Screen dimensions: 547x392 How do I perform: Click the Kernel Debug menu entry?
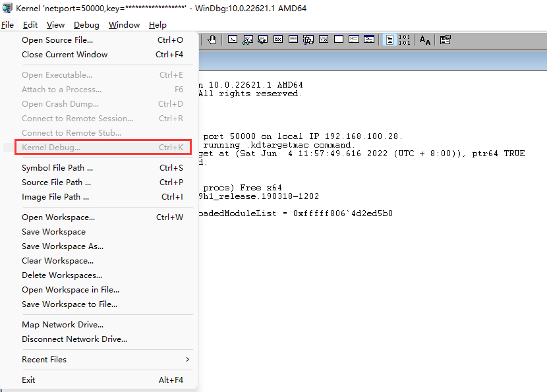click(100, 148)
